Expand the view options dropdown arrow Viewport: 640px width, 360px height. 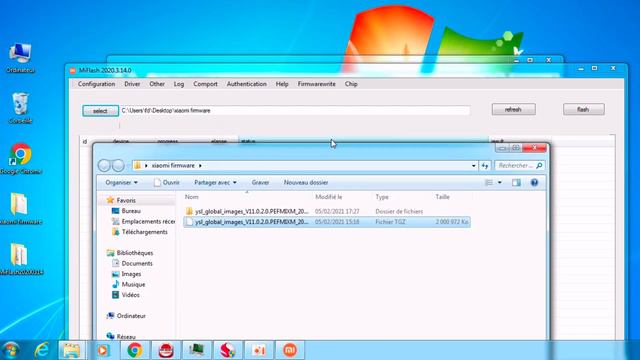pos(500,182)
